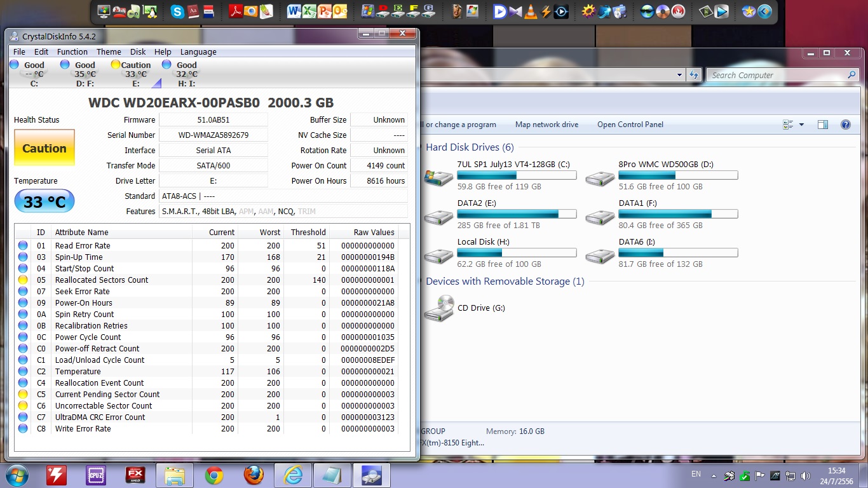Open Internet Explorer from the taskbar
Viewport: 868px width, 488px height.
293,475
